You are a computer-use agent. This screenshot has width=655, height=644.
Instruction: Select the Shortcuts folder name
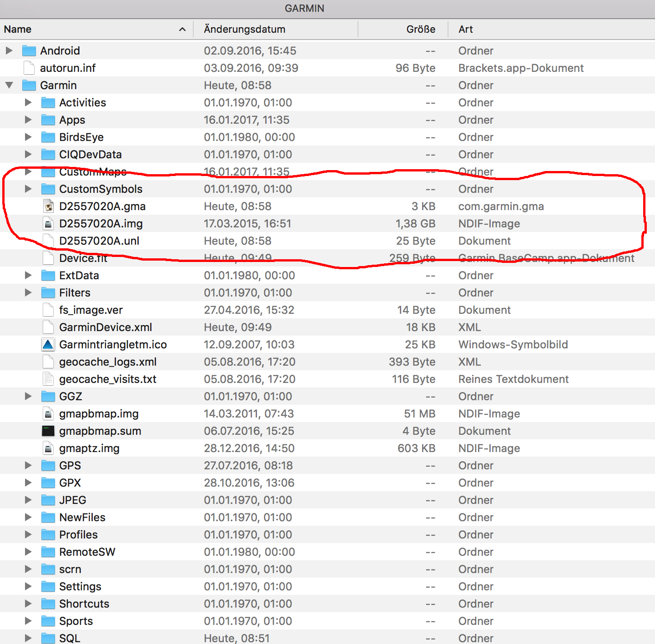click(84, 604)
